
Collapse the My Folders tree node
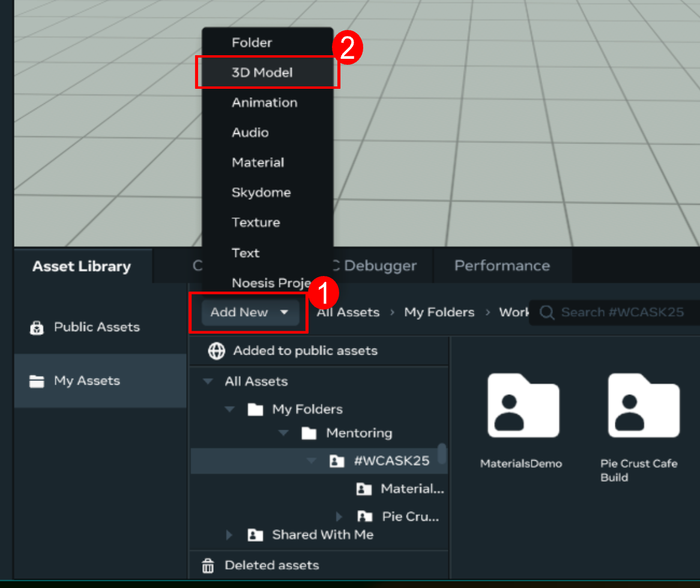[x=229, y=409]
